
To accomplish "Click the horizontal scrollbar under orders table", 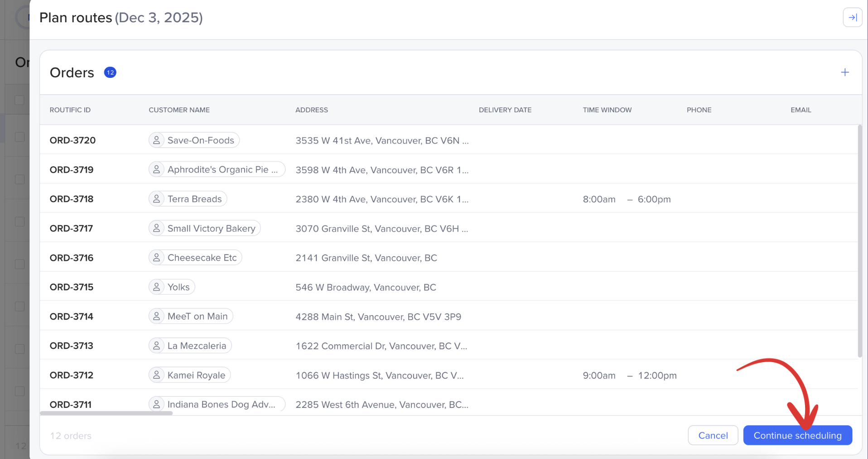I will pyautogui.click(x=106, y=413).
